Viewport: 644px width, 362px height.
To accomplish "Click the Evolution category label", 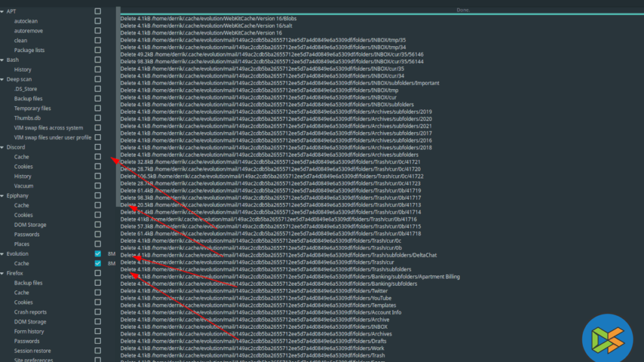I will [18, 254].
